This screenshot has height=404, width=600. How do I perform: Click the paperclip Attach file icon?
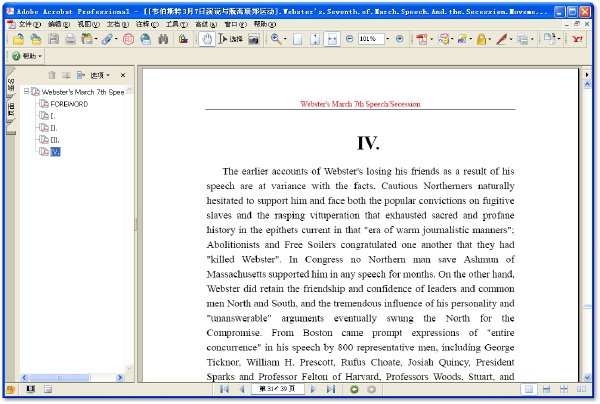click(x=107, y=39)
